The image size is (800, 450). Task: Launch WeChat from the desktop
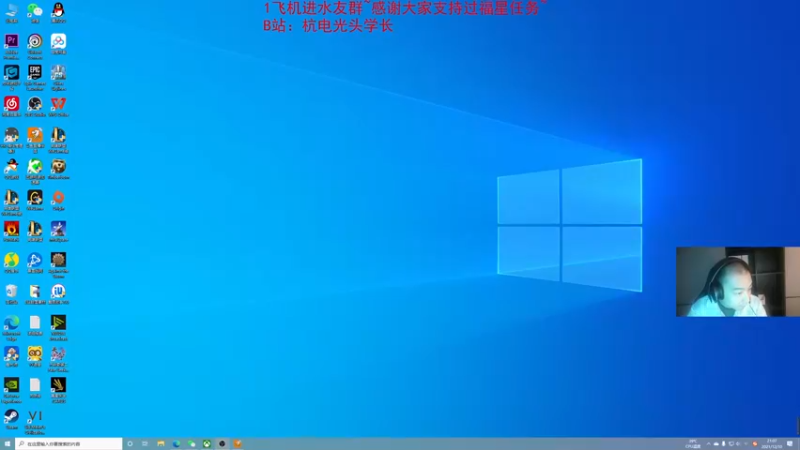click(x=35, y=10)
